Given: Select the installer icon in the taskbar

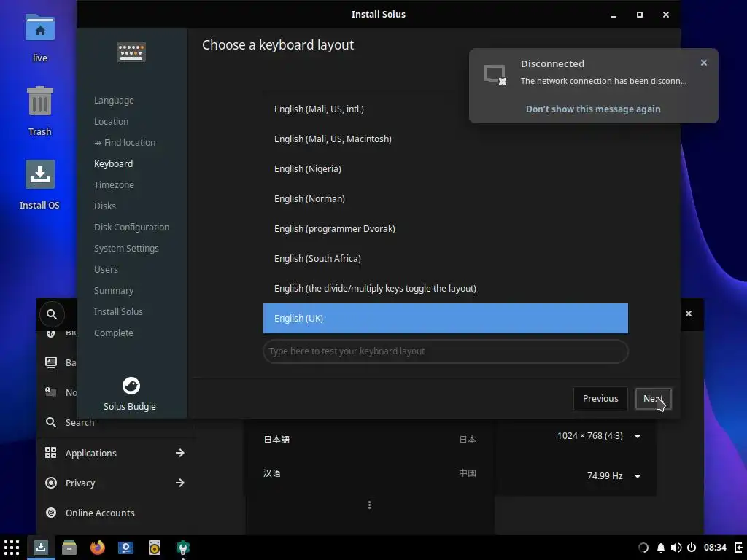Looking at the screenshot, I should pyautogui.click(x=41, y=548).
